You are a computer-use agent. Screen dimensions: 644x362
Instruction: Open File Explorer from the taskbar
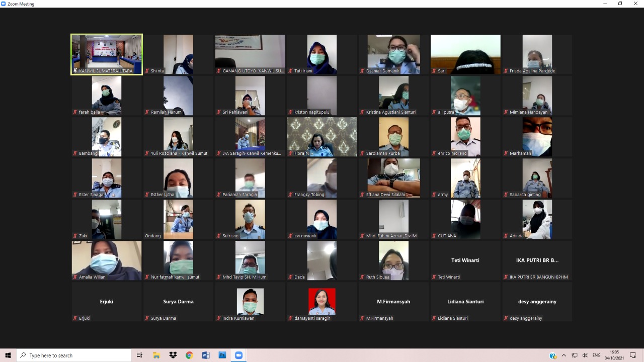(x=156, y=355)
